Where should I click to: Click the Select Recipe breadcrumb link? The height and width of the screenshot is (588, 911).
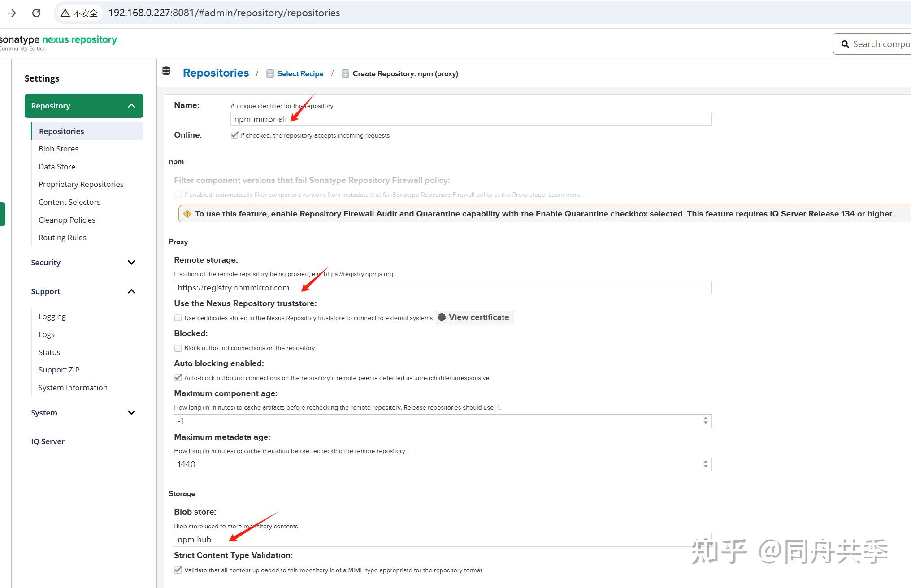[x=300, y=73]
